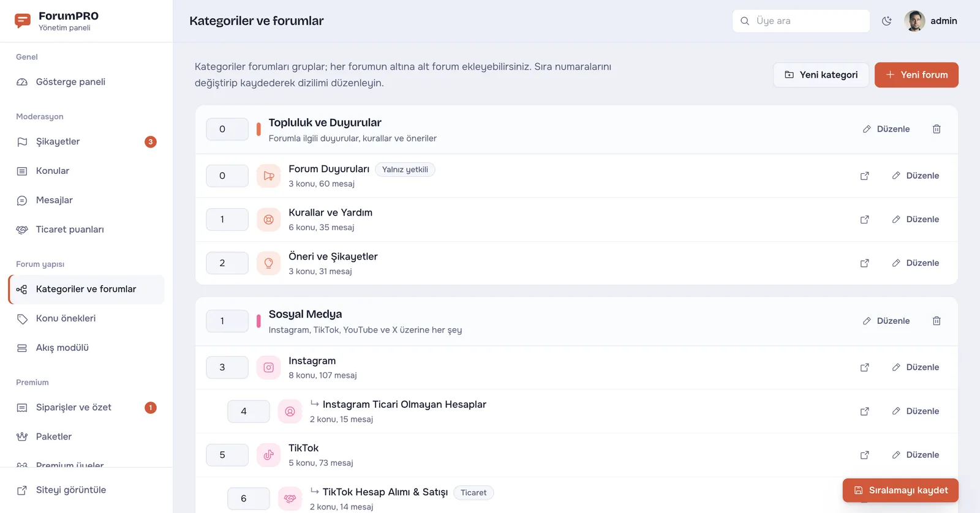This screenshot has height=513, width=980.
Task: Click the Instagram forum icon
Action: coord(268,367)
